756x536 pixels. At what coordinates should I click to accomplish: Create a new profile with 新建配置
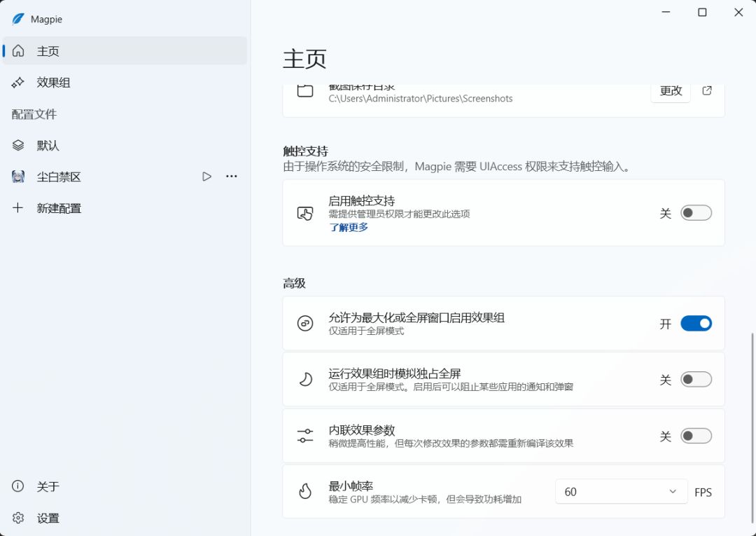[x=125, y=208]
